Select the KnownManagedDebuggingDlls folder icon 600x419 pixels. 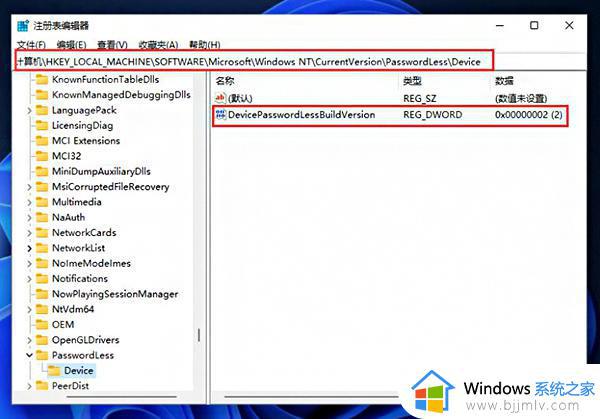[x=42, y=95]
